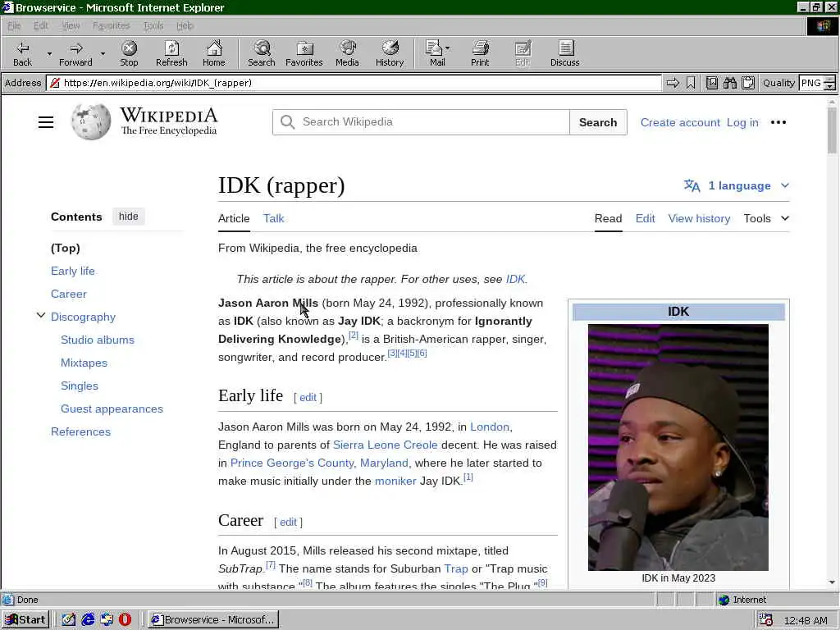Jump to Studio albums in contents
This screenshot has height=630, width=840.
[x=98, y=340]
